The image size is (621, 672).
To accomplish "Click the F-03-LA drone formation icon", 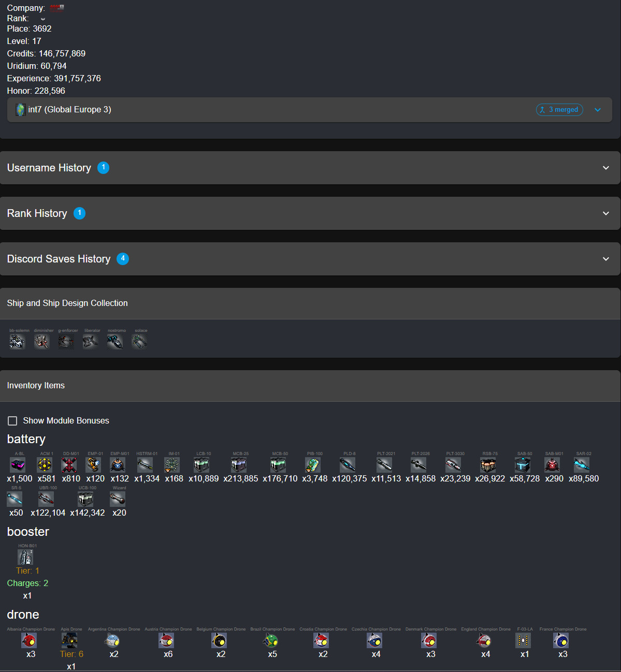I will [x=523, y=640].
